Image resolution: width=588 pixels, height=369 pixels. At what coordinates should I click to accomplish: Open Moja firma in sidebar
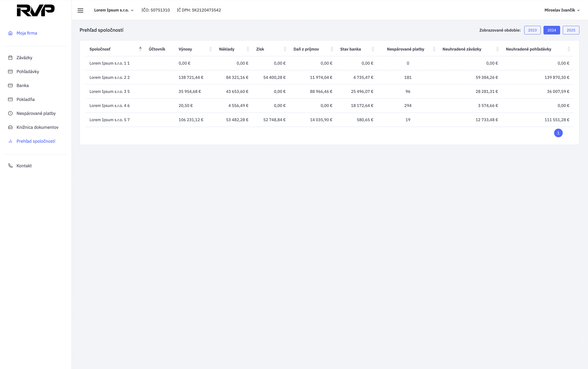tap(27, 33)
